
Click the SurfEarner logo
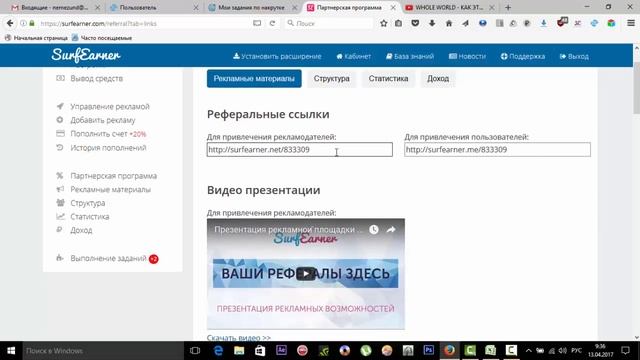click(86, 55)
